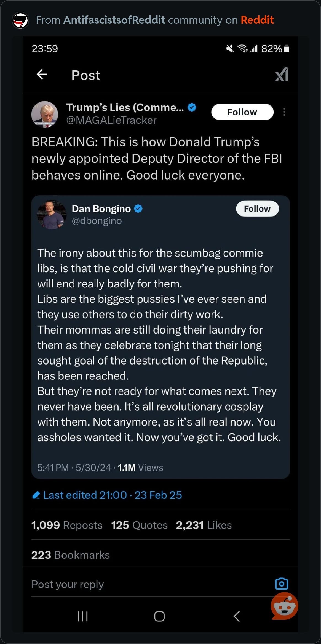321x644 pixels.
Task: Tap the camera icon in reply bar
Action: (x=282, y=584)
